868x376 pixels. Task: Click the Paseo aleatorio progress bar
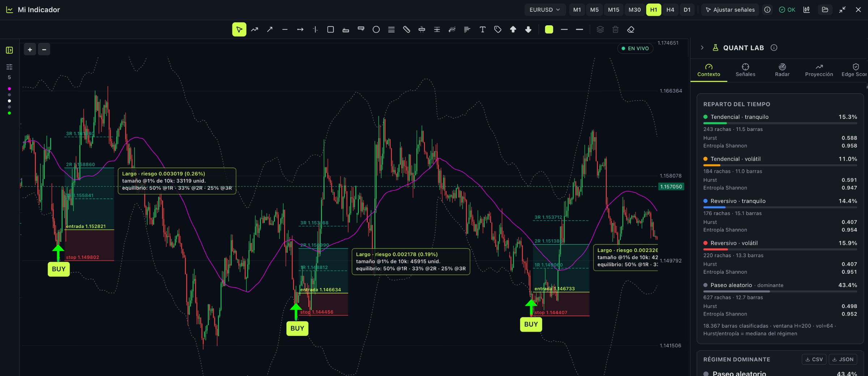click(780, 291)
